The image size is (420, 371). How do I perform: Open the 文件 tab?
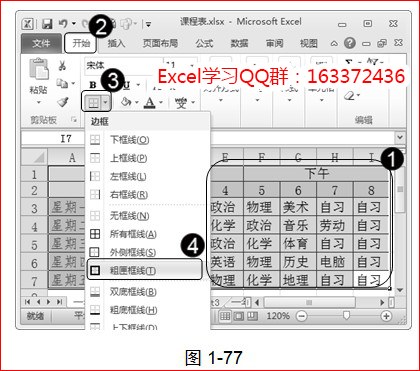point(41,43)
